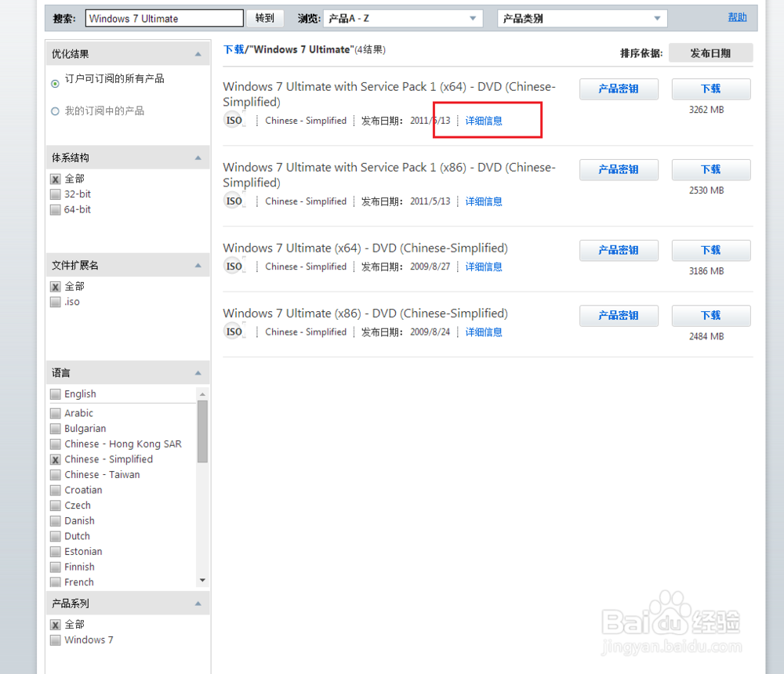Click the 转到 search button

pos(265,18)
